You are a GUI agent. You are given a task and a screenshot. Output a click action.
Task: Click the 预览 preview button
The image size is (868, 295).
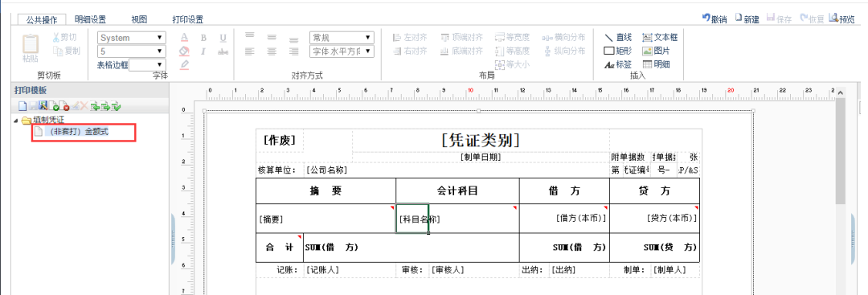tap(842, 18)
